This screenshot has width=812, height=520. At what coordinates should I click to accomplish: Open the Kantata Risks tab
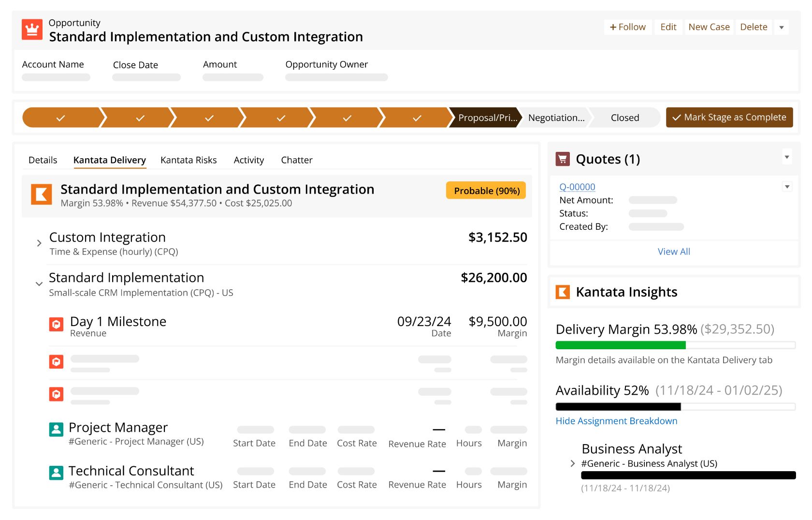click(x=188, y=160)
